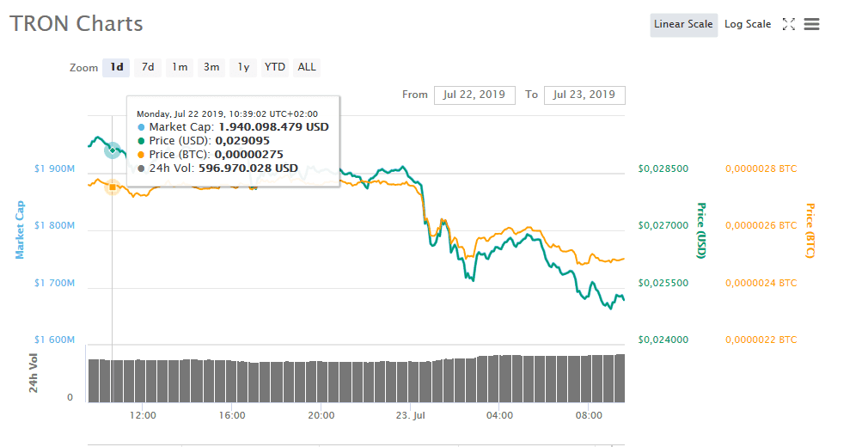Click the fullscreen expand icon
Screen dimensions: 868x447
click(x=788, y=24)
